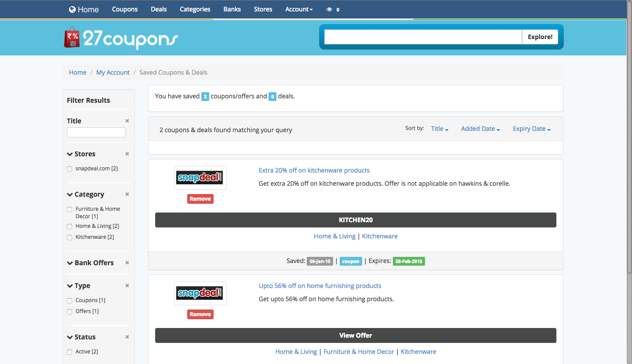Click Home breadcrumb link
Screen dimensions: 632x364
78,72
